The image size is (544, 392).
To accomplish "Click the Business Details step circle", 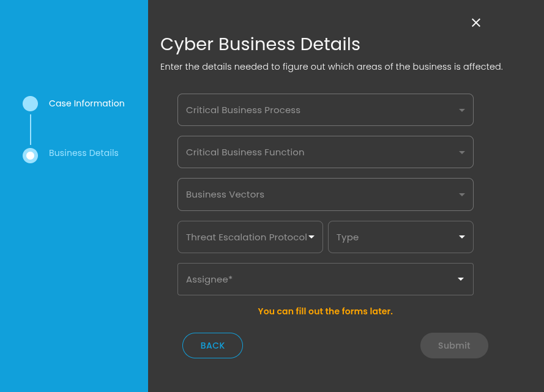I will [30, 155].
